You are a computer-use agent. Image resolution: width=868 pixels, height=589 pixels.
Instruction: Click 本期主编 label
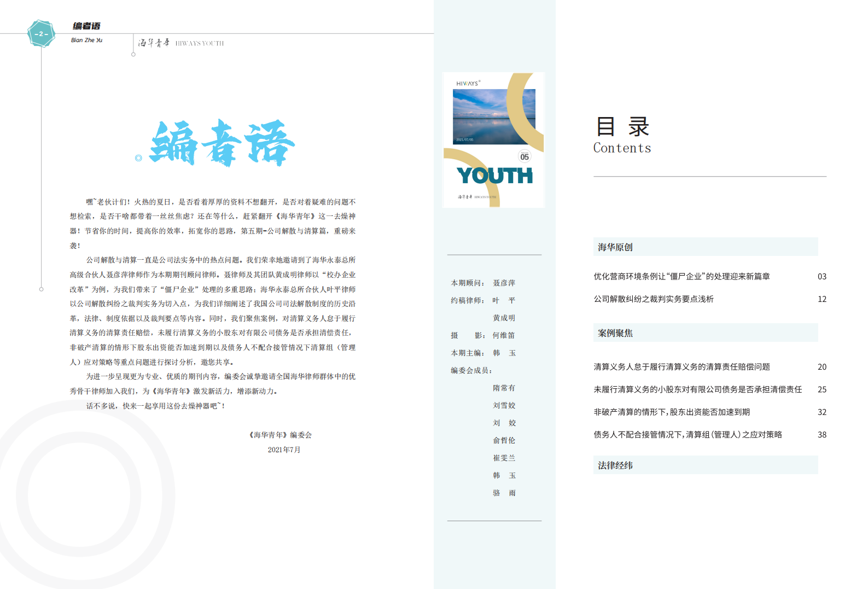pos(468,353)
